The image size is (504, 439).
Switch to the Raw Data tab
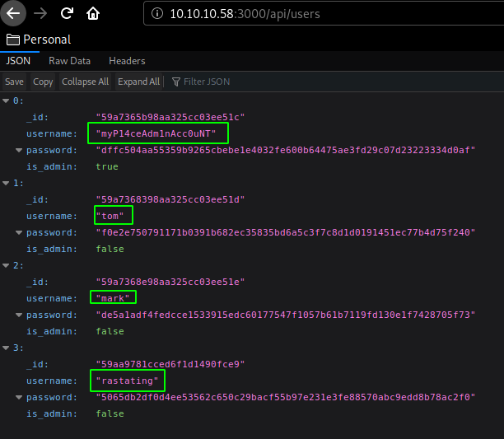70,61
